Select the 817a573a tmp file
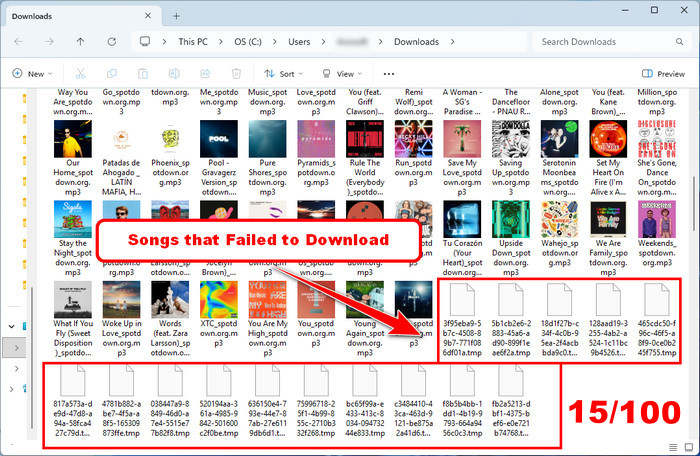The image size is (700, 456). pos(73,401)
